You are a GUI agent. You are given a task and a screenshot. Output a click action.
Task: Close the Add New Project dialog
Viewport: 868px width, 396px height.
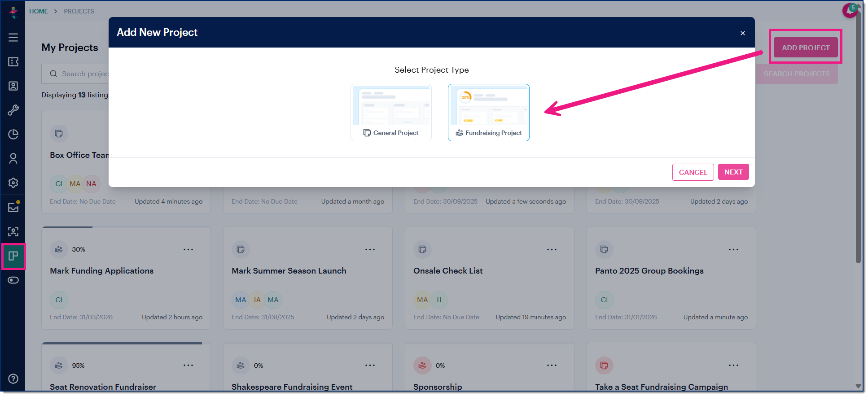[x=743, y=33]
